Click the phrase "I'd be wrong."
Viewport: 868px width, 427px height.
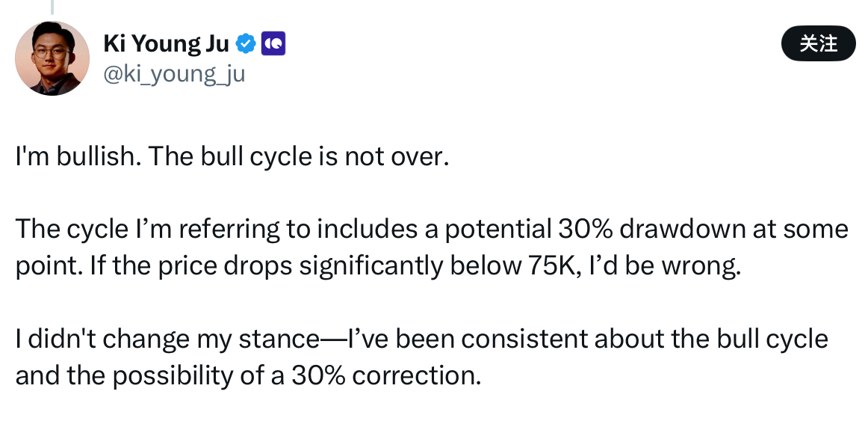666,266
